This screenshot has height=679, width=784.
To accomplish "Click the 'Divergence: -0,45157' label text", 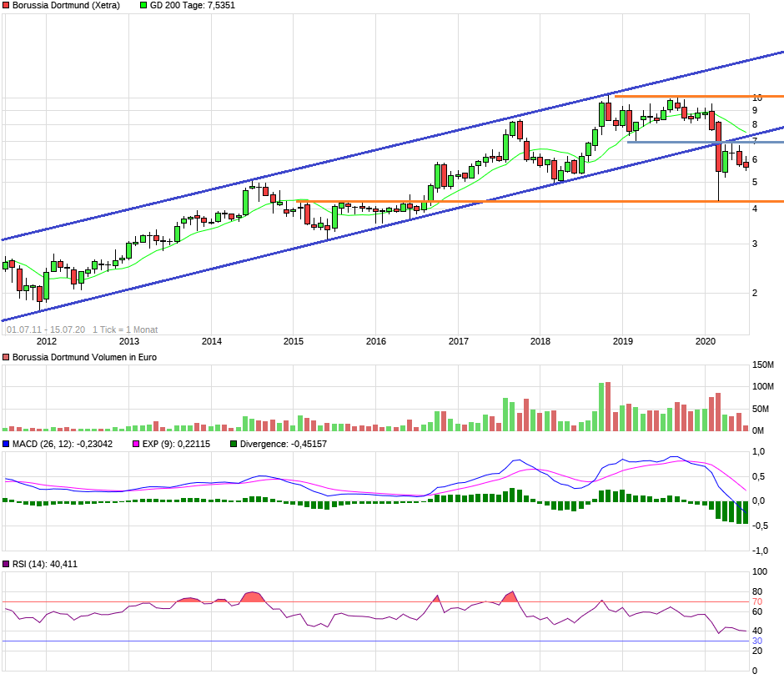I will 283,445.
